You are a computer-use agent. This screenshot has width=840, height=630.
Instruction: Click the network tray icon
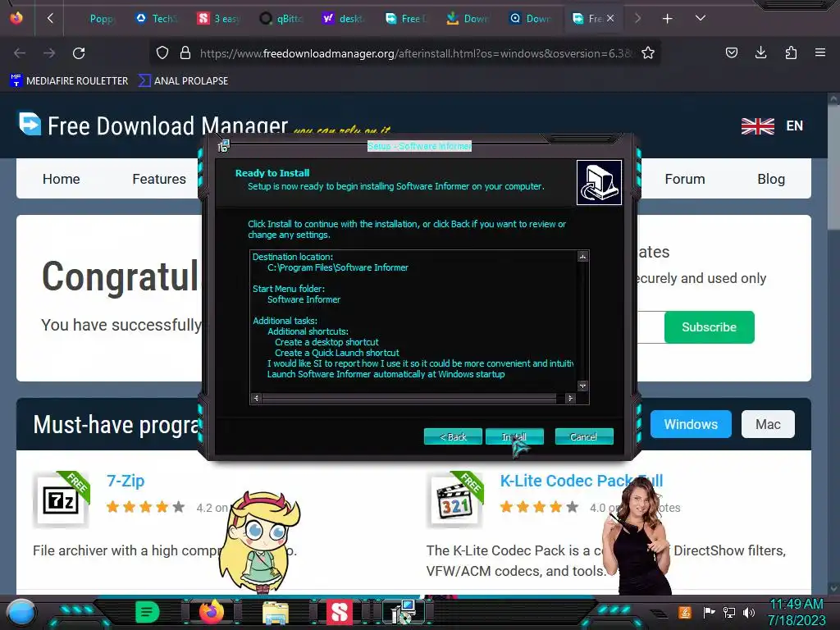click(729, 612)
